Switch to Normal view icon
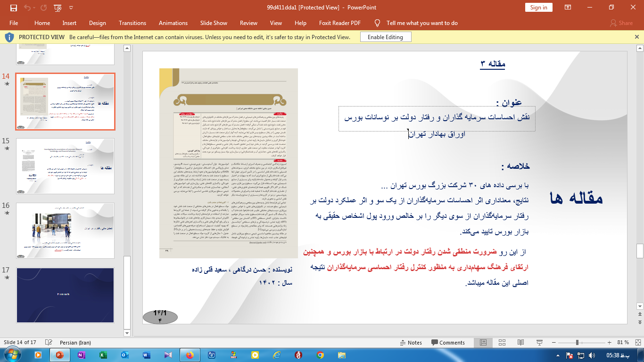The height and width of the screenshot is (362, 644). click(483, 343)
